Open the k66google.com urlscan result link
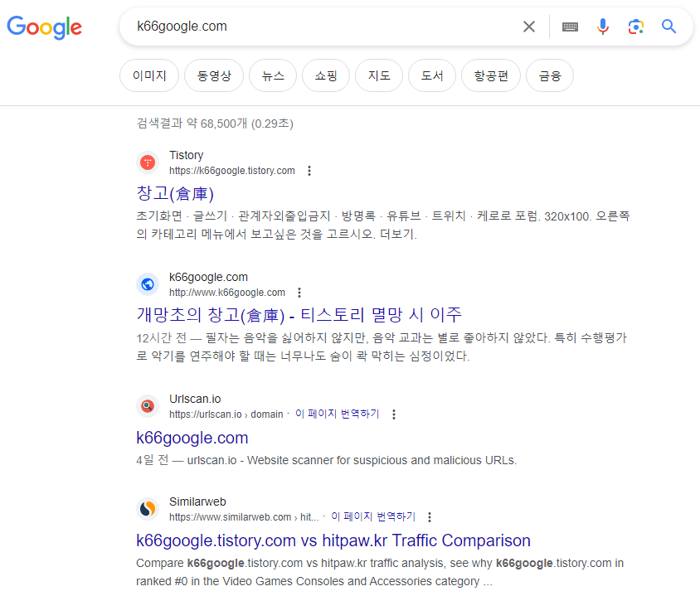 pyautogui.click(x=192, y=438)
